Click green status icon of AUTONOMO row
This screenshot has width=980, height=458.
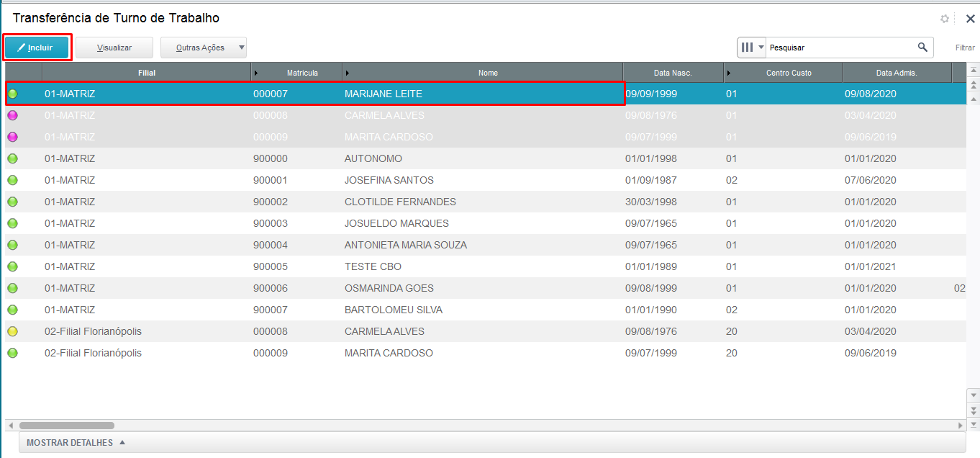coord(12,158)
